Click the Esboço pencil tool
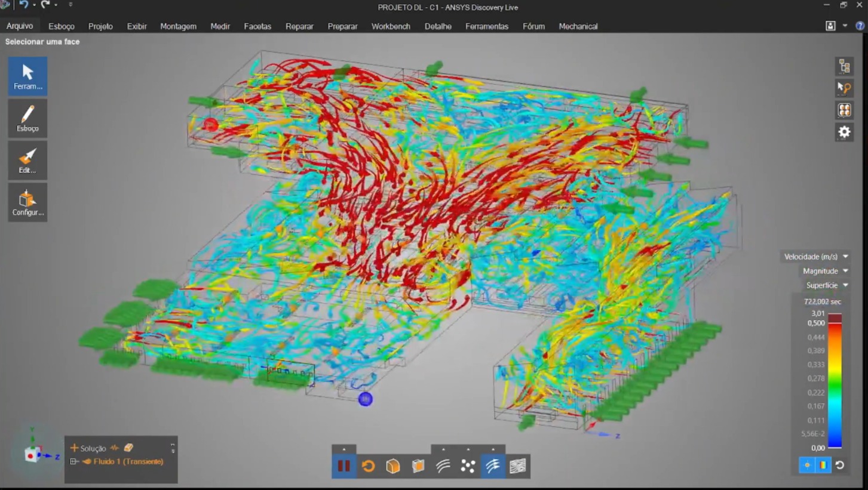Screen dimensions: 868x490 click(x=27, y=119)
